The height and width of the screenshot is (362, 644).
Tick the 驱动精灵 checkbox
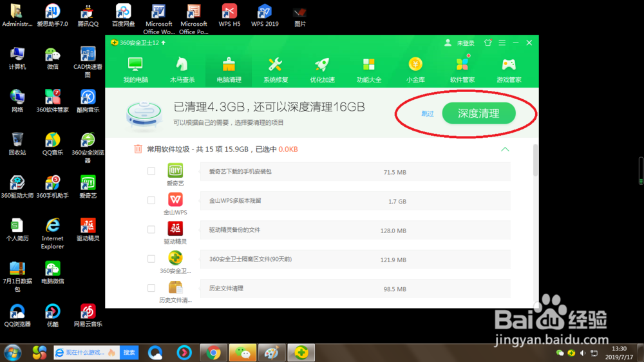[x=151, y=229]
